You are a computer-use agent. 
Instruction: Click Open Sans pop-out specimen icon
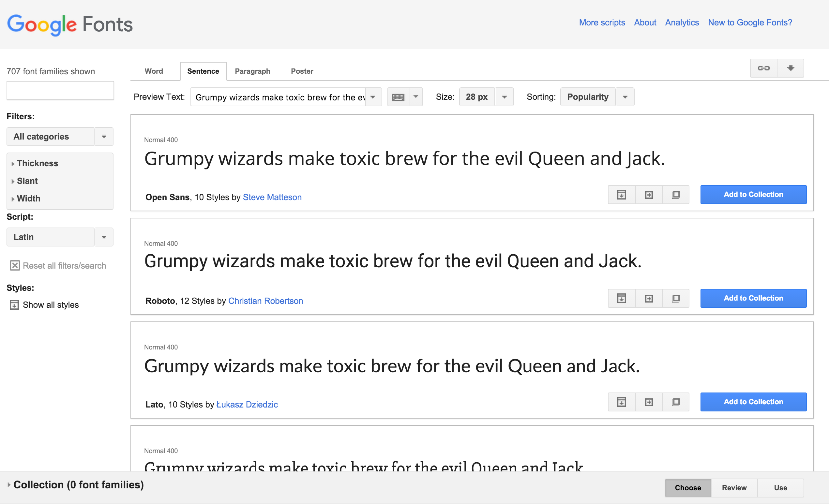pyautogui.click(x=675, y=195)
